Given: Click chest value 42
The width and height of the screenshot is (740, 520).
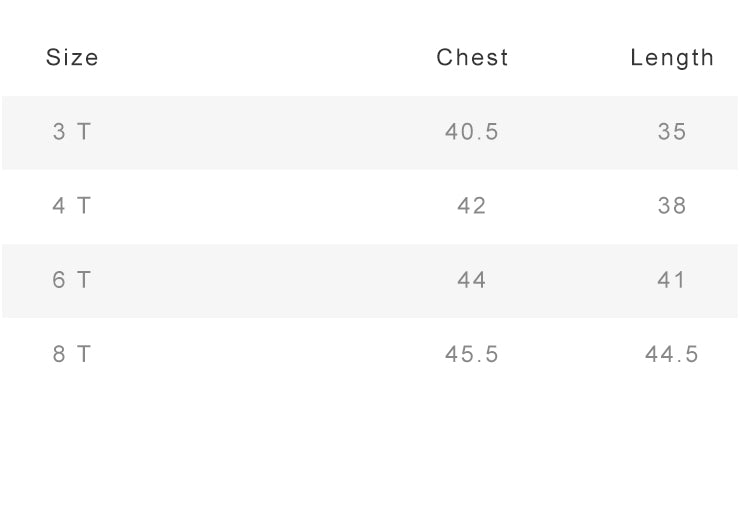Looking at the screenshot, I should pos(472,206).
